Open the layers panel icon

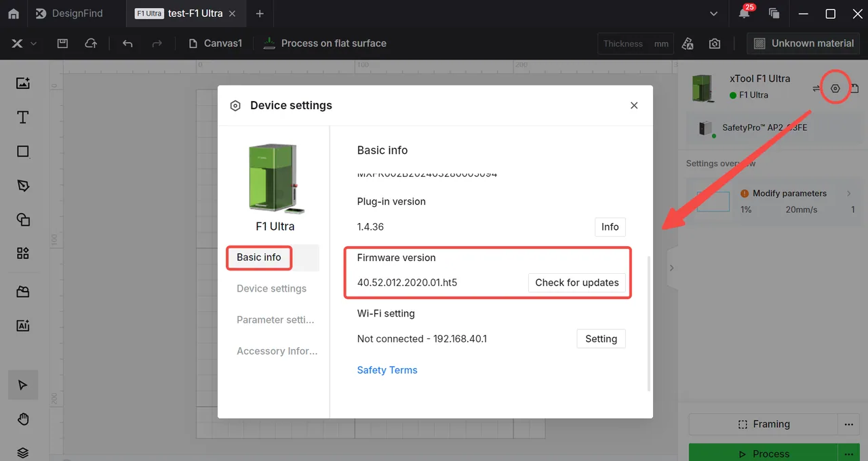click(23, 452)
